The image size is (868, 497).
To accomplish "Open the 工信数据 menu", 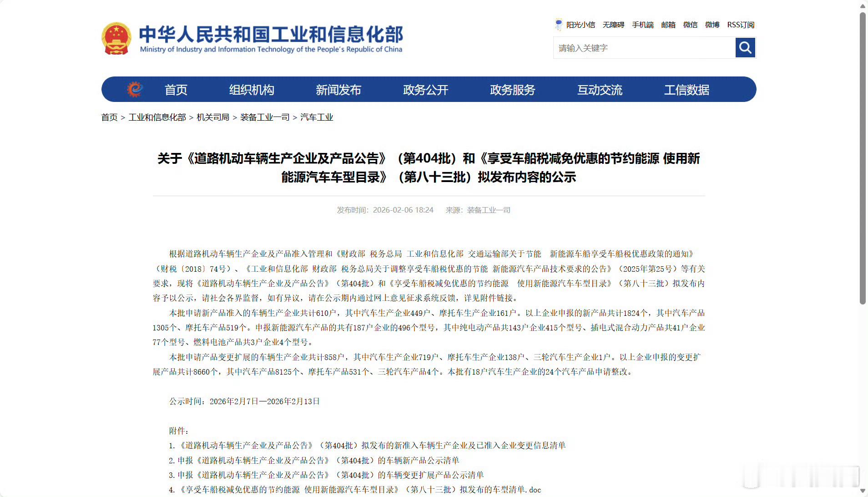I will coord(687,90).
